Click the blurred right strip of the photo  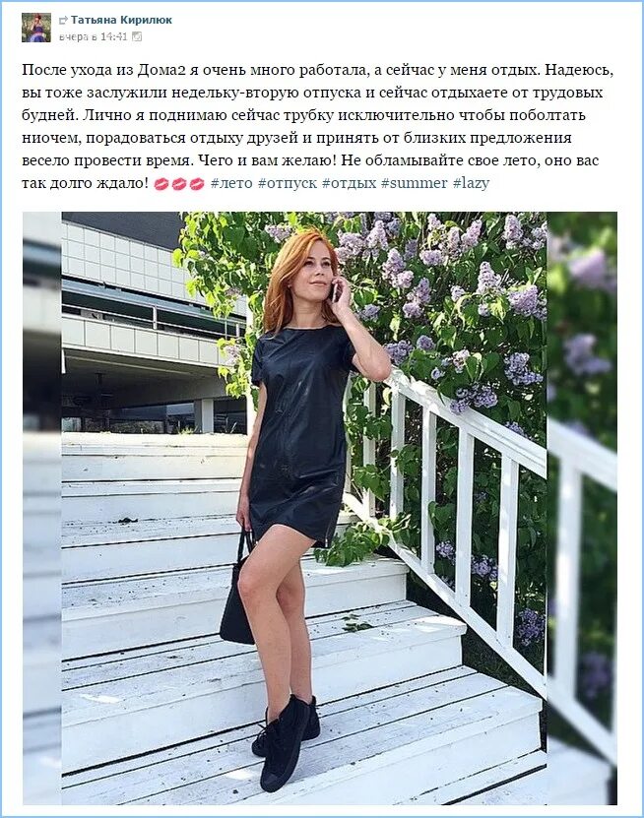pos(582,508)
